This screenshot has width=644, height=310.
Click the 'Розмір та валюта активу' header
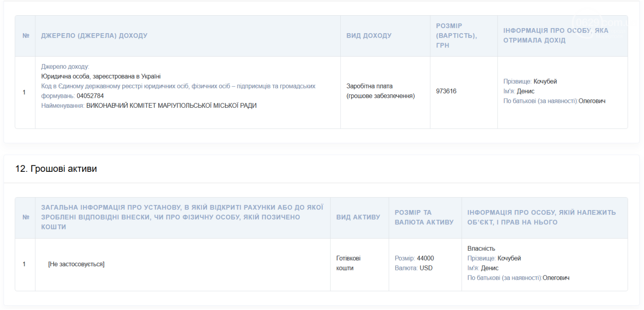[x=424, y=217]
